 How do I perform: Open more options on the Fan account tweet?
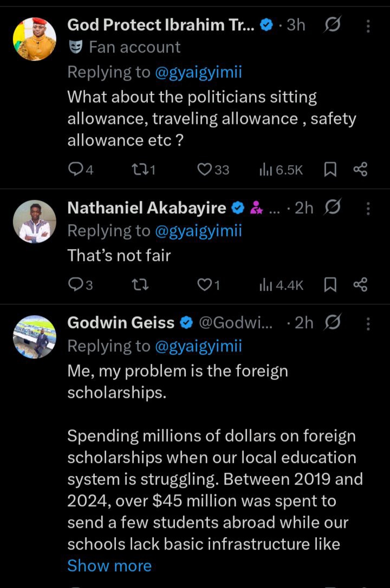pyautogui.click(x=368, y=25)
